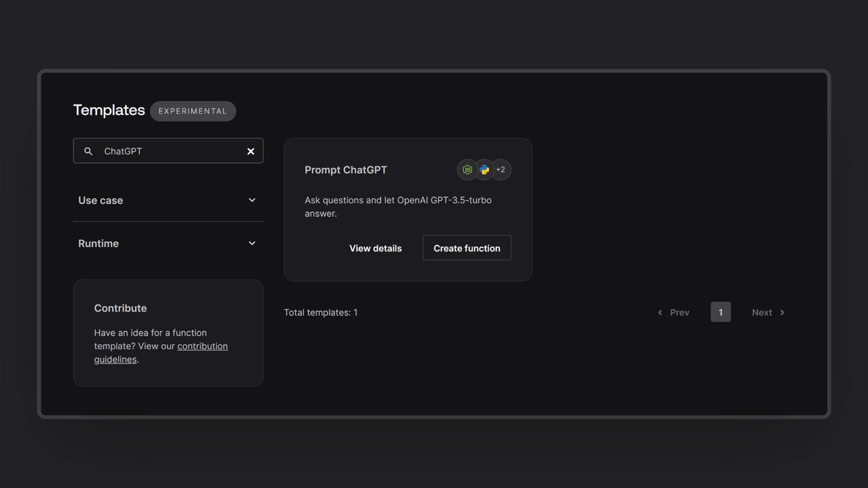
Task: Click the EXPERIMENTAL badge next to Templates
Action: tap(193, 111)
